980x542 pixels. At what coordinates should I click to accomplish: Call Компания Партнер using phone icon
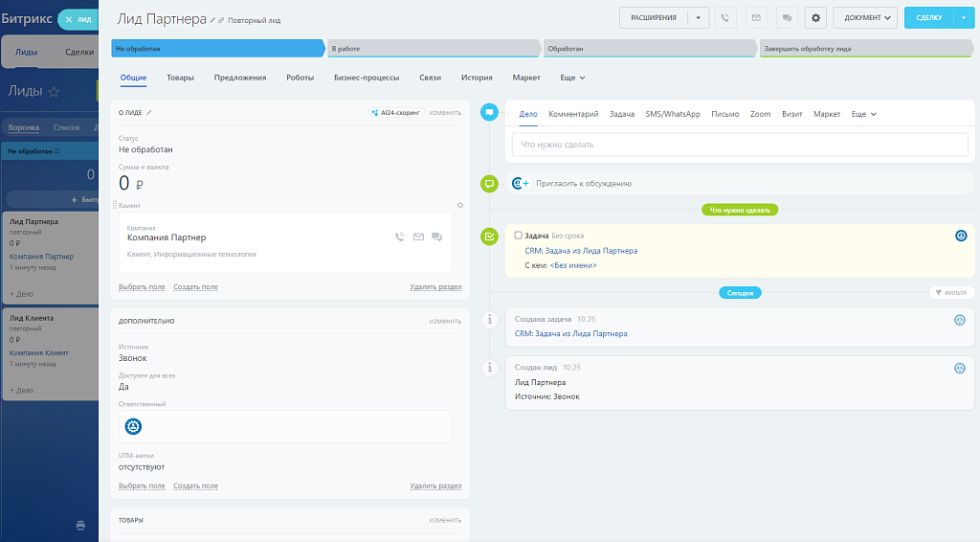tap(399, 237)
